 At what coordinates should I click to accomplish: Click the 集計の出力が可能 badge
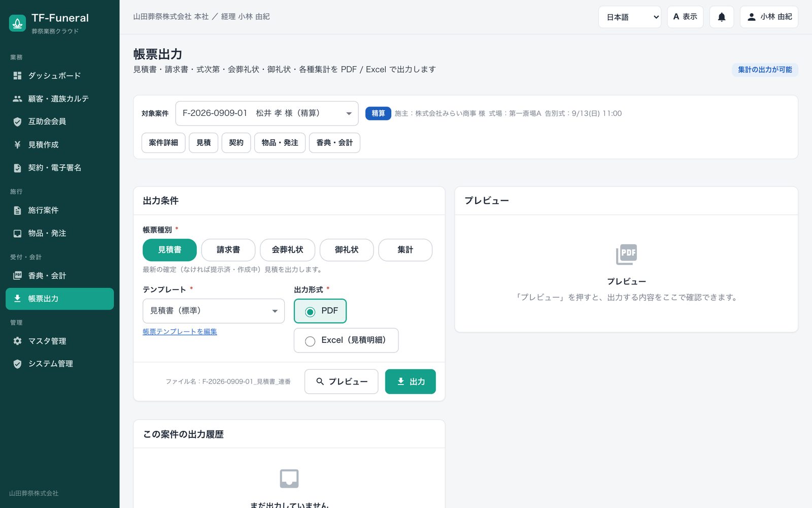pos(765,70)
